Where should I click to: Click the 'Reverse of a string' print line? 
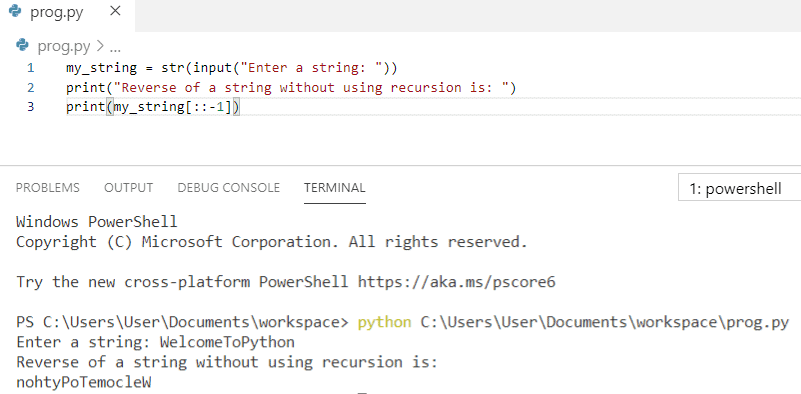pyautogui.click(x=291, y=88)
